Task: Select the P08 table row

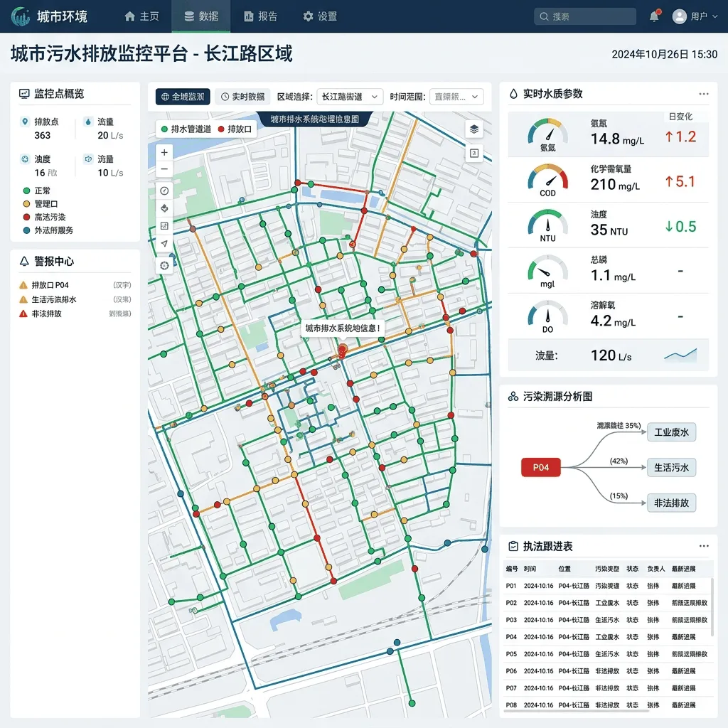Action: [x=607, y=705]
